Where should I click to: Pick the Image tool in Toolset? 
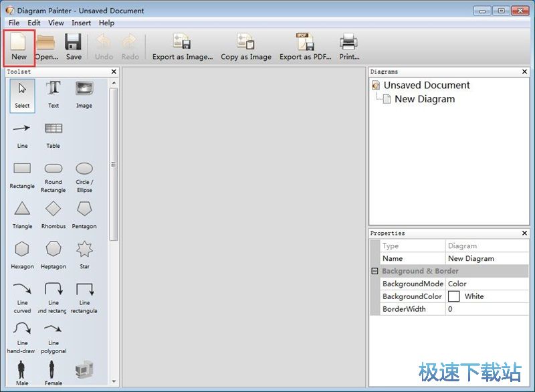(84, 96)
